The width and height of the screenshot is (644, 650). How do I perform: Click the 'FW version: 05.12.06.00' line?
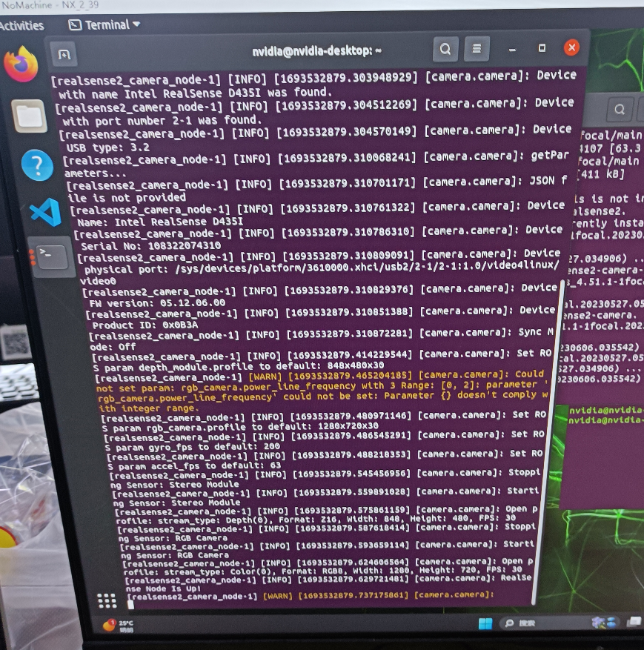coord(157,303)
